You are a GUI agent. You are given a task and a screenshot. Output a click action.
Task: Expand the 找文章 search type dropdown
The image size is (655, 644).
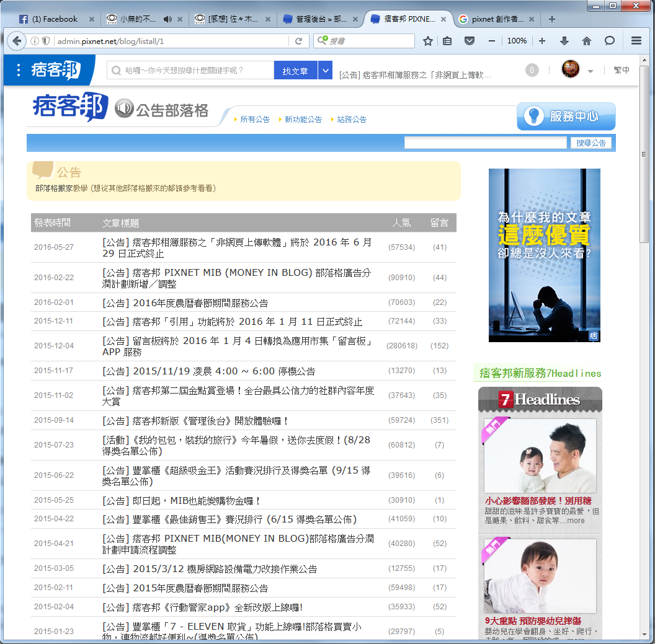coord(325,70)
